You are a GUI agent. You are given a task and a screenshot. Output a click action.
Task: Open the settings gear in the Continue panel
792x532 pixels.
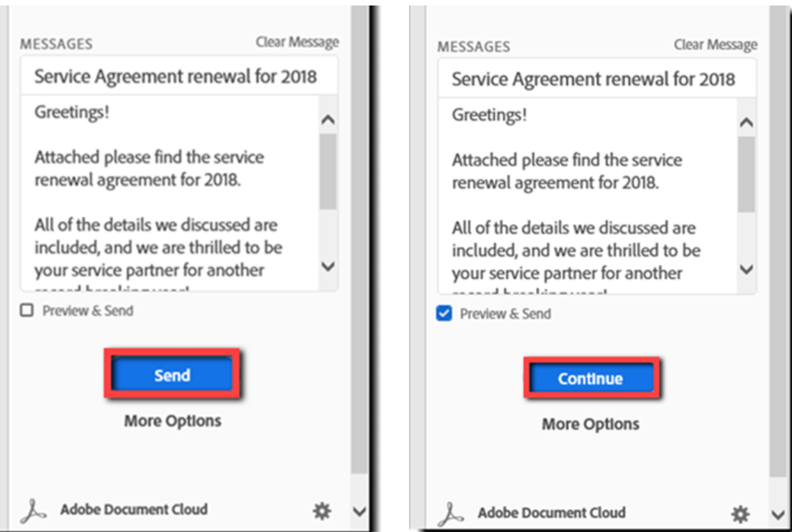coord(740,513)
